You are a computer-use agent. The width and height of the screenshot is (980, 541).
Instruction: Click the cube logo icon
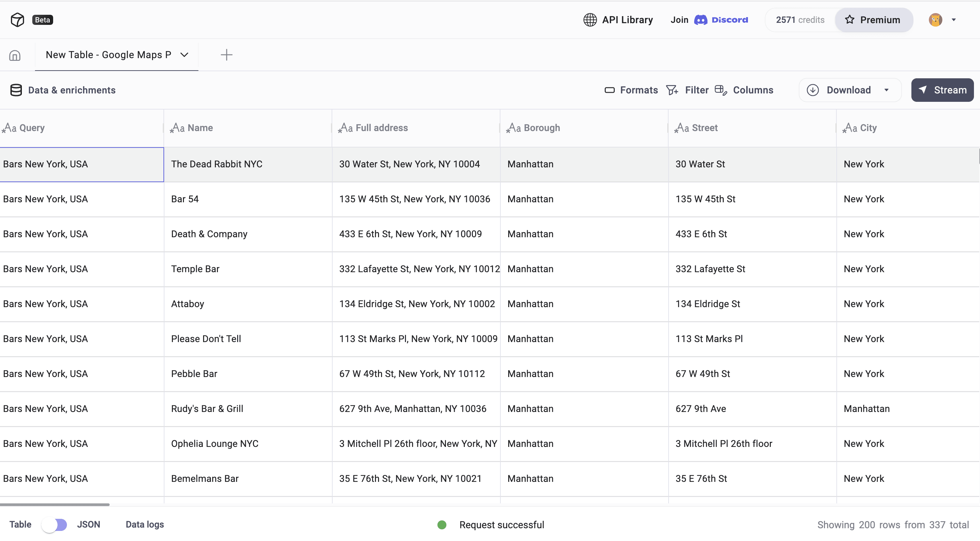[x=17, y=20]
